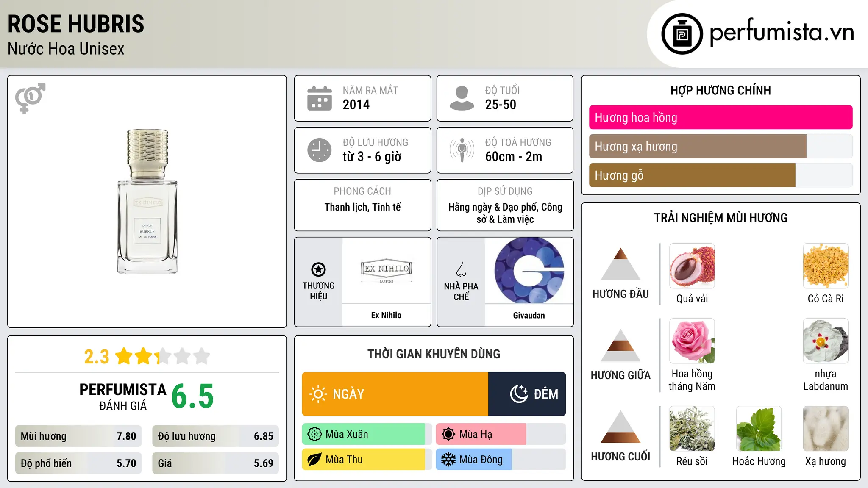Click the Hợp hương chính heading
The height and width of the screenshot is (488, 868).
pos(721,90)
